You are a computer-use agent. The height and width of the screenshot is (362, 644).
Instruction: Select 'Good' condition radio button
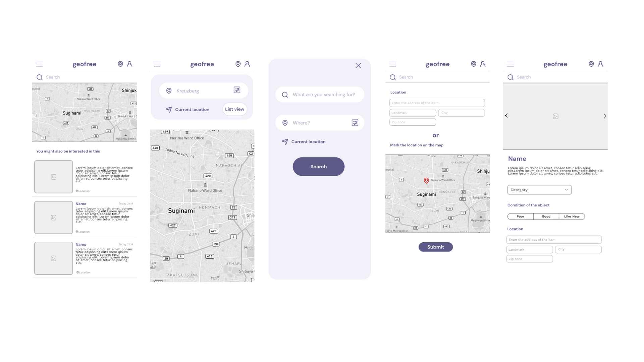coord(546,216)
